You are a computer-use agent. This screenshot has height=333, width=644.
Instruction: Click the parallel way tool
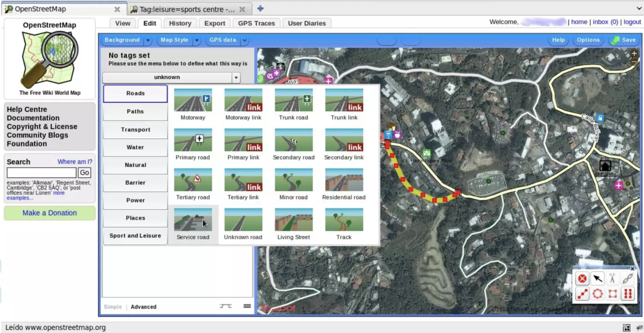point(627,294)
